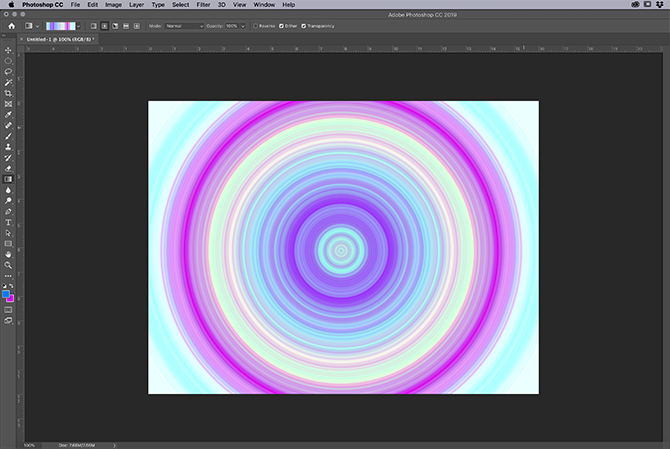Image resolution: width=670 pixels, height=449 pixels.
Task: Select the Lasso tool
Action: (x=8, y=72)
